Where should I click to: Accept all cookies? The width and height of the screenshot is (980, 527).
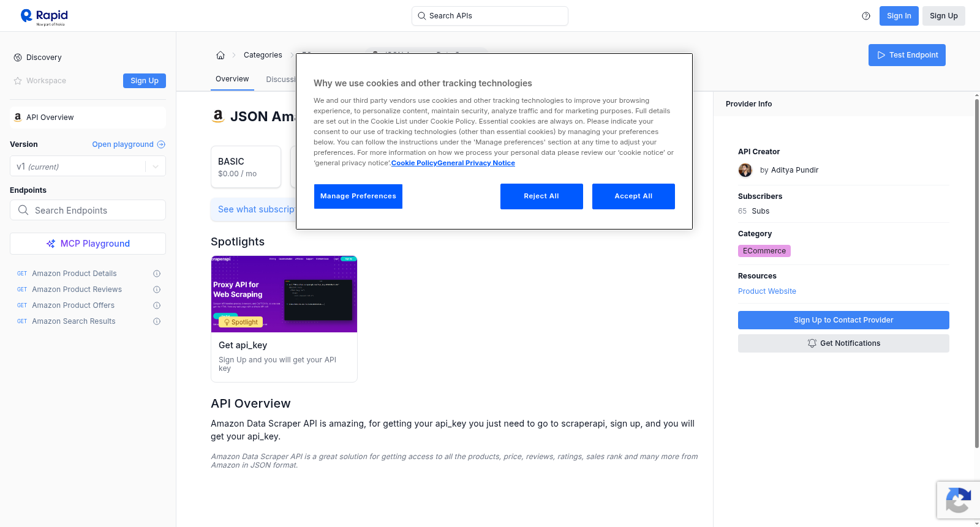click(633, 196)
